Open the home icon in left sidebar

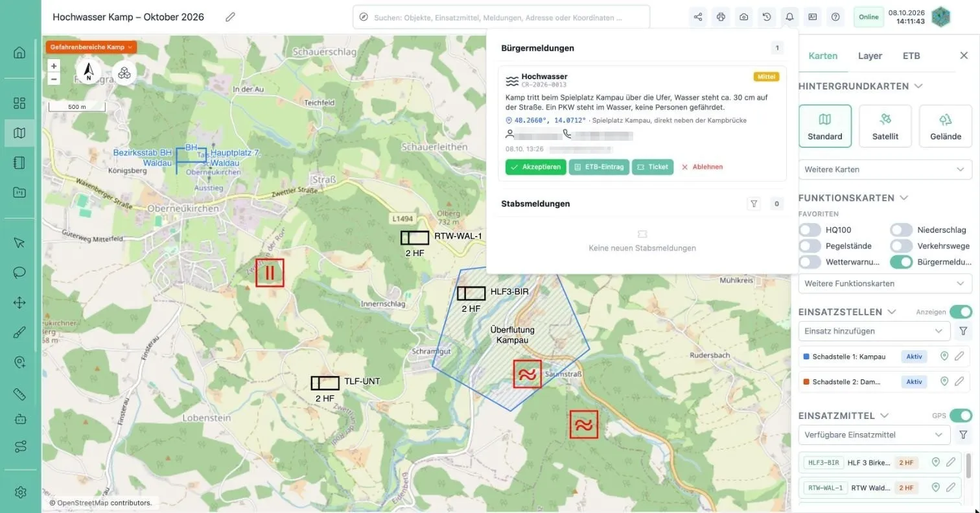(x=19, y=53)
